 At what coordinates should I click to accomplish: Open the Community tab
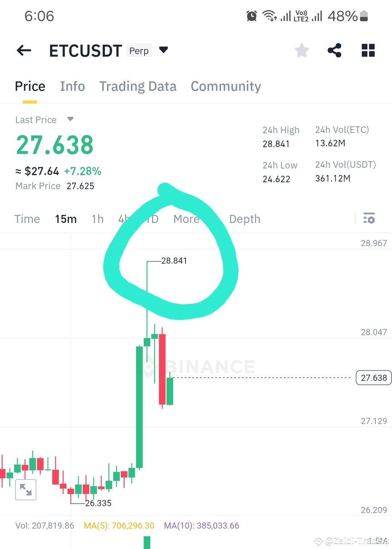[225, 86]
